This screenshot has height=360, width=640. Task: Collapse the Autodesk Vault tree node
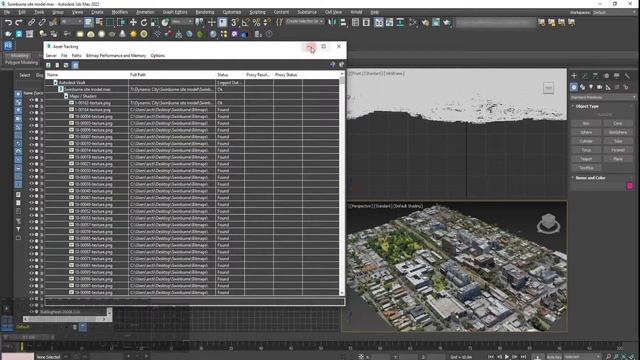(56, 82)
